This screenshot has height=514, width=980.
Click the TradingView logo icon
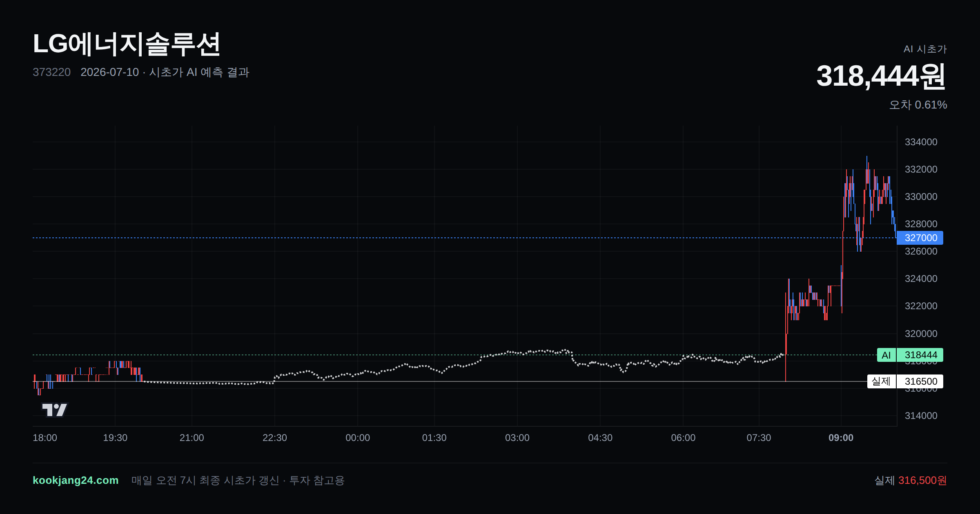55,410
